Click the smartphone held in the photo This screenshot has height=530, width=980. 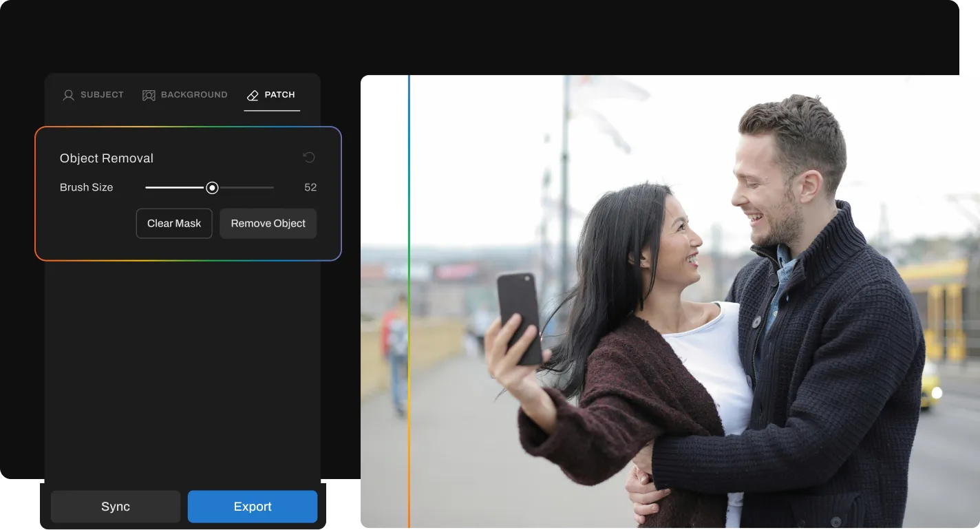[520, 317]
